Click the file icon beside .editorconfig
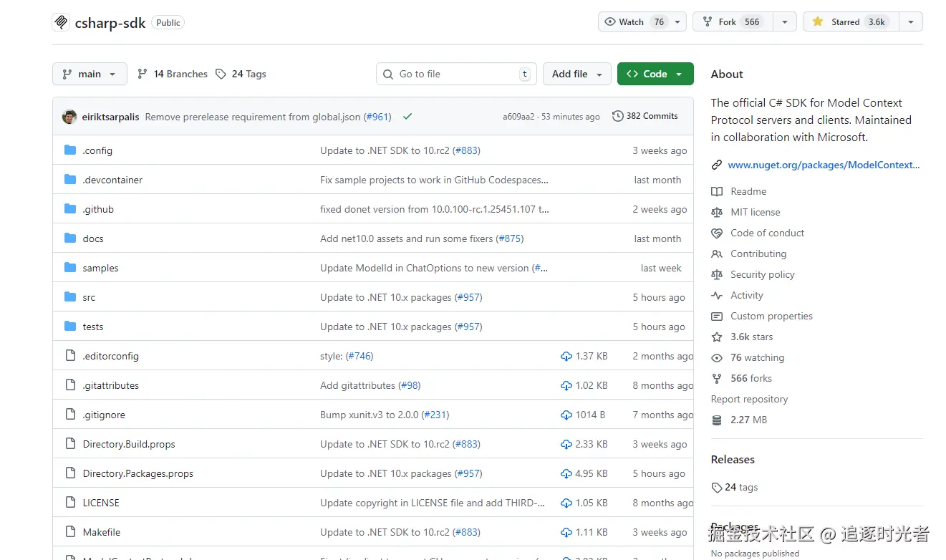946x560 pixels. [70, 356]
